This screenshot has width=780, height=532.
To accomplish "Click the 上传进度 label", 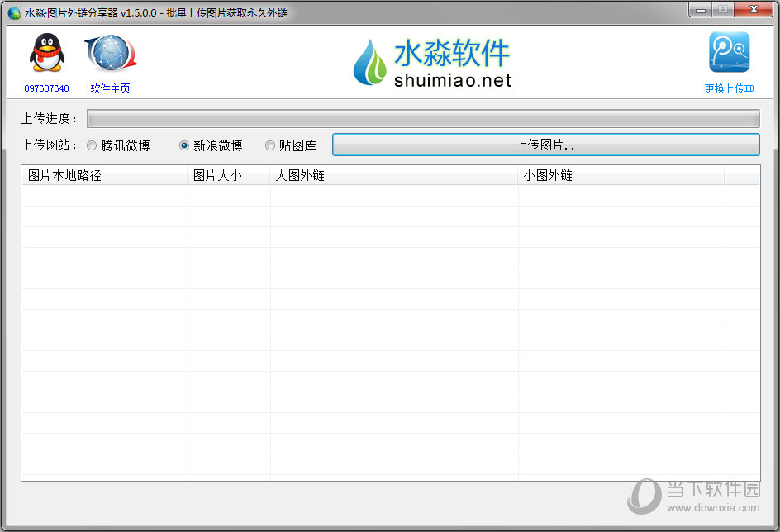I will tap(50, 119).
